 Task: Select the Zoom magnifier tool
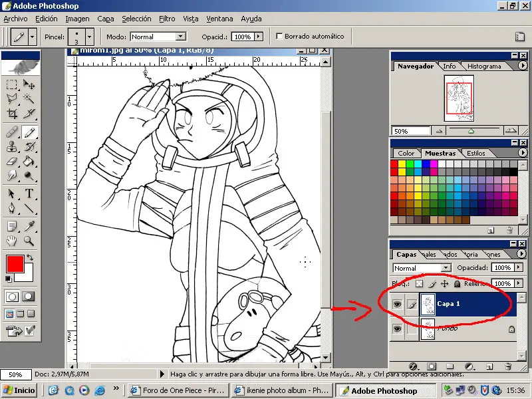[x=29, y=241]
